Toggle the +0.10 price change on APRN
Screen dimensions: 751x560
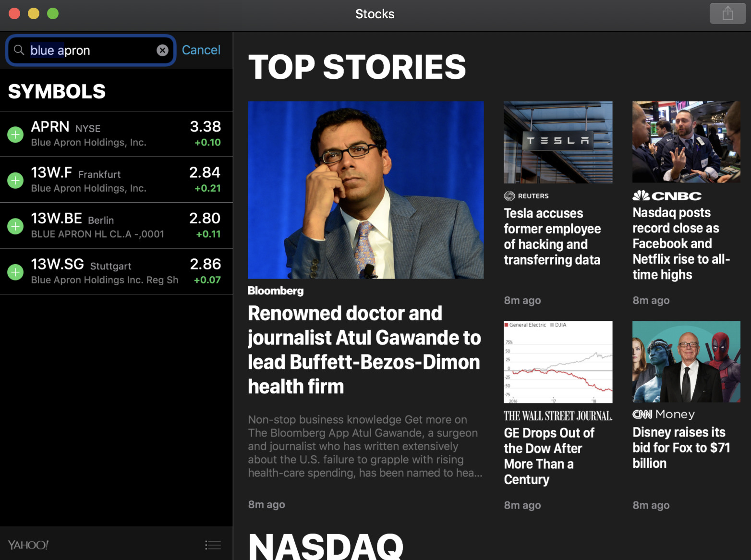[x=207, y=143]
